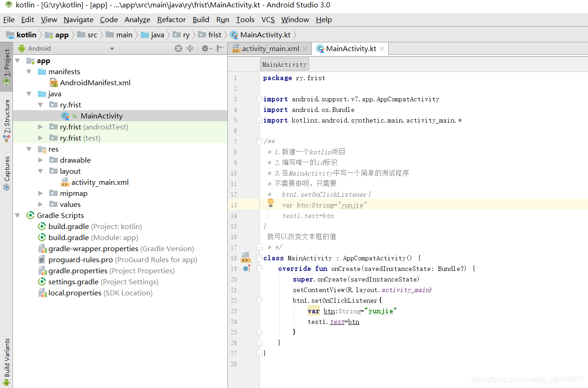Expand the drawable folder

(x=41, y=160)
